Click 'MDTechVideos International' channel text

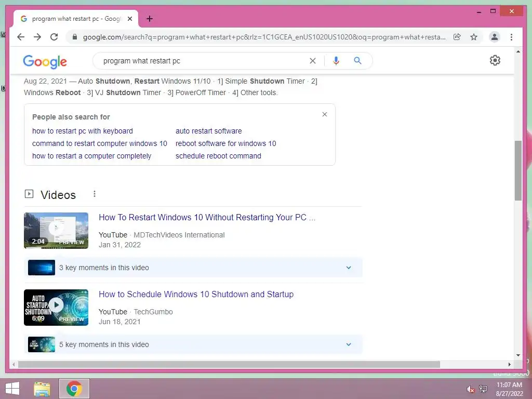[179, 235]
